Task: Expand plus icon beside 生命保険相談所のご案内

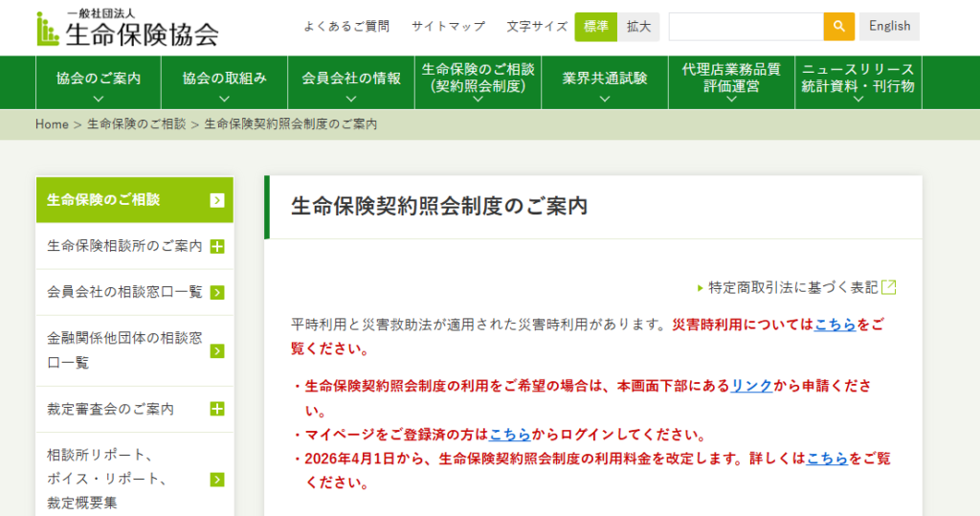Action: coord(217,246)
